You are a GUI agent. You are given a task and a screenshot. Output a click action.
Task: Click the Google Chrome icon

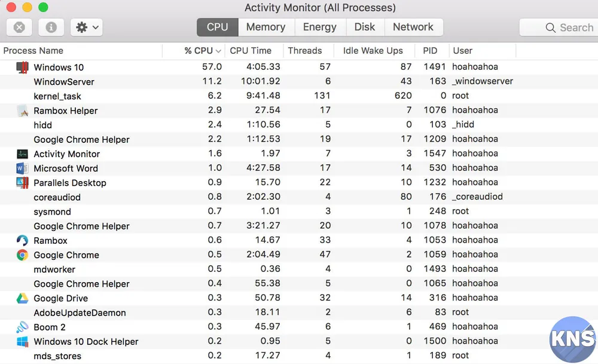(23, 255)
